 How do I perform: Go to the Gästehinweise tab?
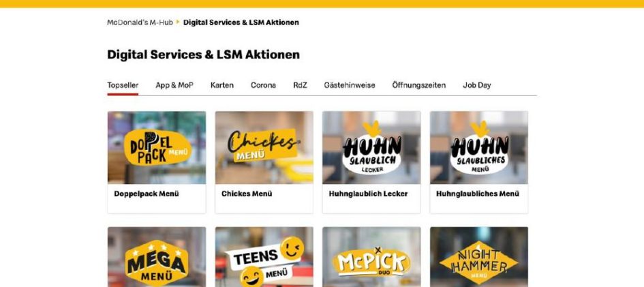pyautogui.click(x=349, y=85)
